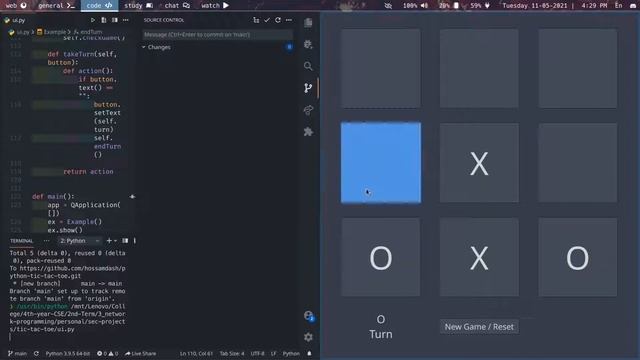This screenshot has width=640, height=360.
Task: Click New Game / Reset button
Action: point(479,327)
